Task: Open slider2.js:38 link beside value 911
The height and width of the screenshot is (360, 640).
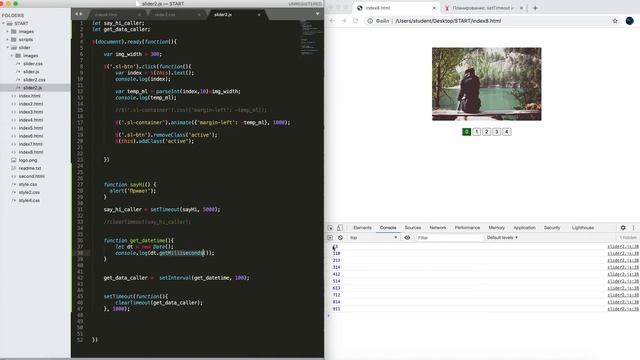Action: click(x=623, y=309)
